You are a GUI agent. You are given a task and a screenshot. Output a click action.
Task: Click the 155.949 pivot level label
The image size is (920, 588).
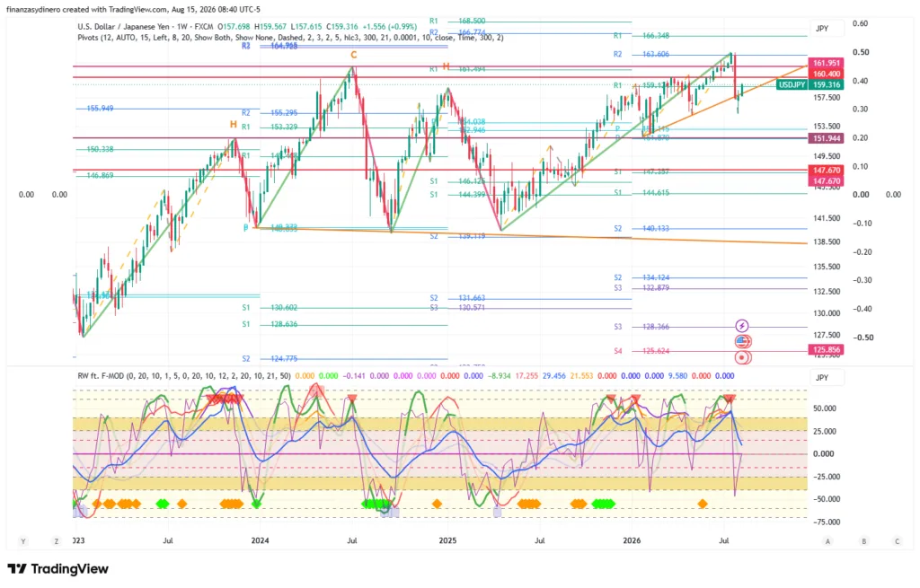coord(101,109)
